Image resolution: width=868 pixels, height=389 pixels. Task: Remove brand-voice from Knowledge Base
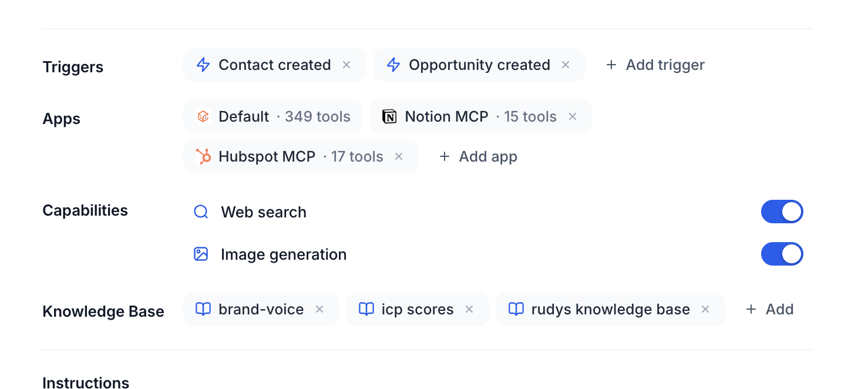pyautogui.click(x=319, y=309)
